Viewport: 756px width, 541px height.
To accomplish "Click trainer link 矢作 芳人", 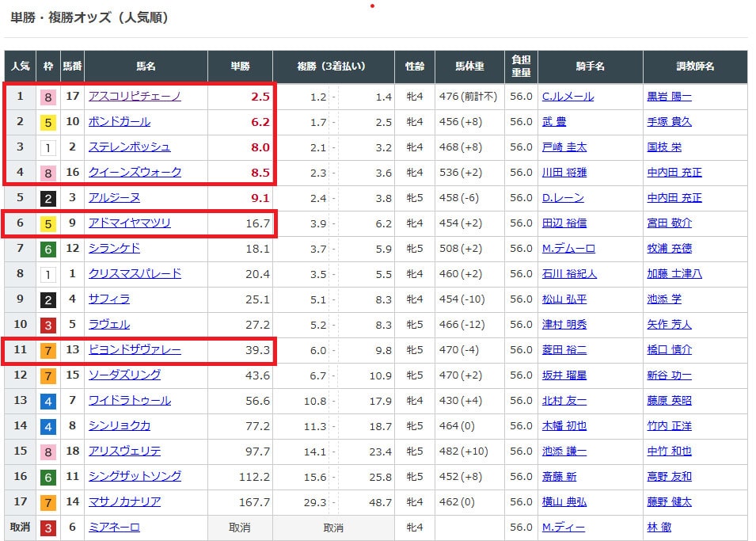I will pos(669,325).
